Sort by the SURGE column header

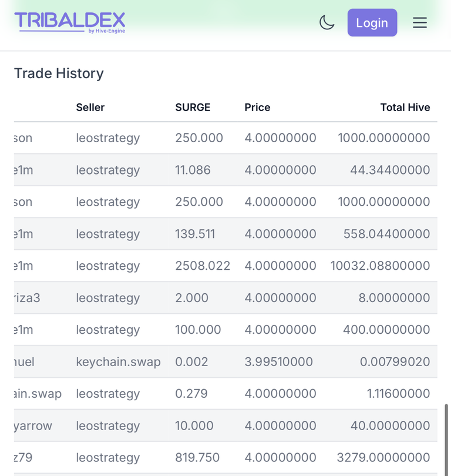(193, 108)
